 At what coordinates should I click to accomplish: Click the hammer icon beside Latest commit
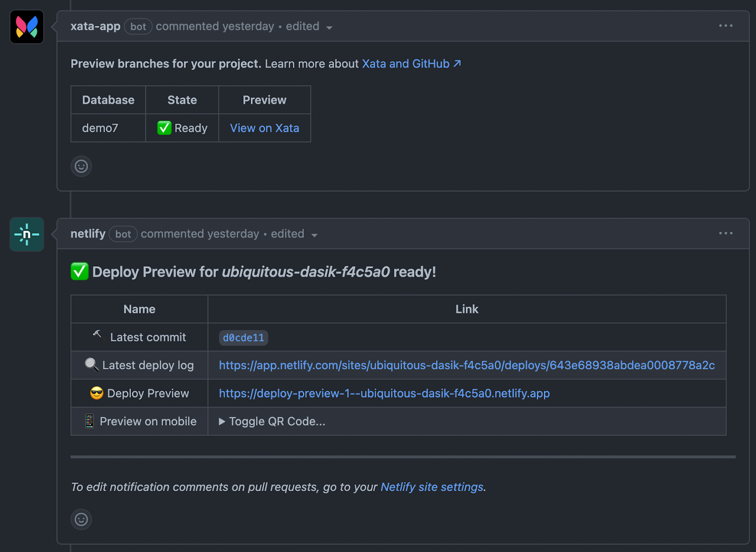(x=98, y=336)
